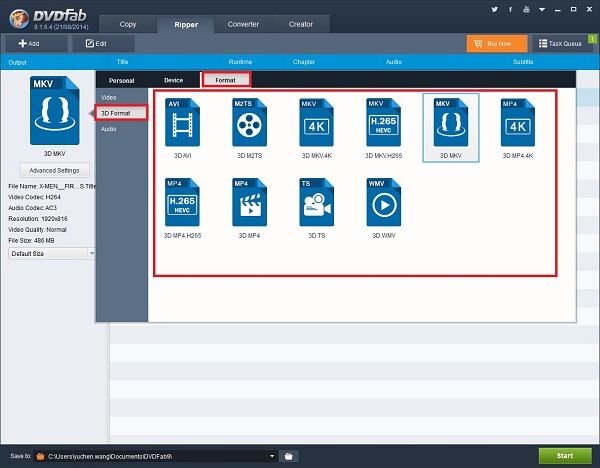Click the File Size: 486 MB text
Screen dimensions: 600x468
(x=31, y=241)
